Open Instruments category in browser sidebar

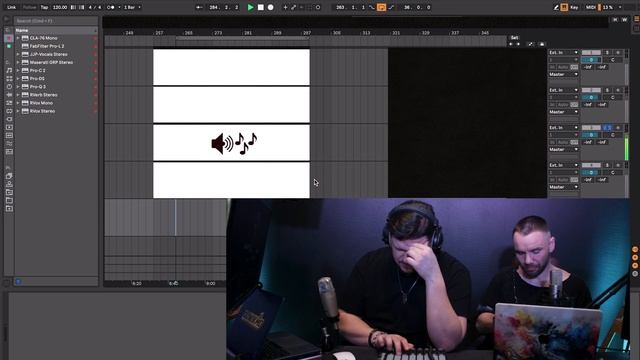pyautogui.click(x=9, y=87)
